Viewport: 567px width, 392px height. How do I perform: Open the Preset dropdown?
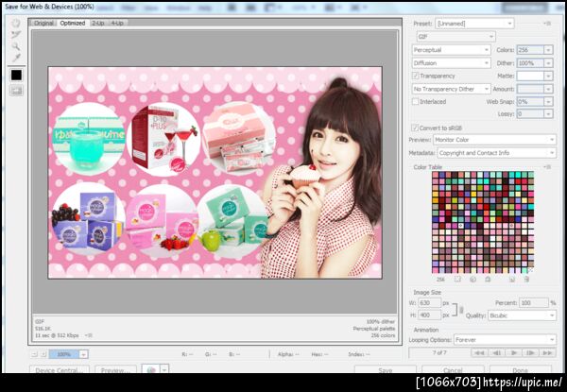click(x=474, y=24)
